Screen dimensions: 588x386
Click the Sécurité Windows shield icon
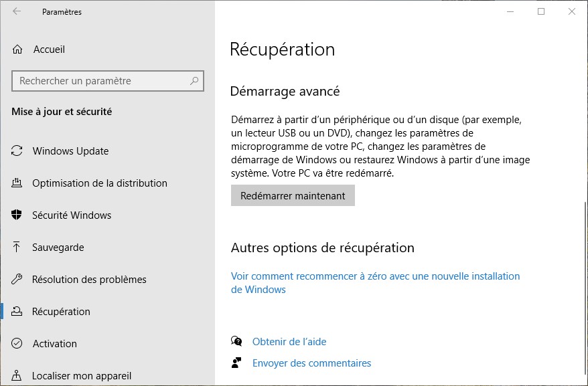[x=17, y=215]
